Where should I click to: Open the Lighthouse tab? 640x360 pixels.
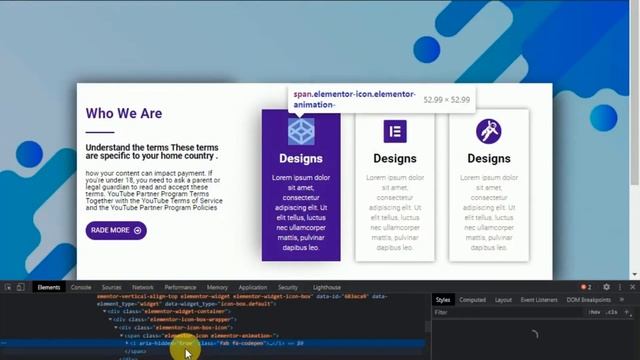pos(327,287)
